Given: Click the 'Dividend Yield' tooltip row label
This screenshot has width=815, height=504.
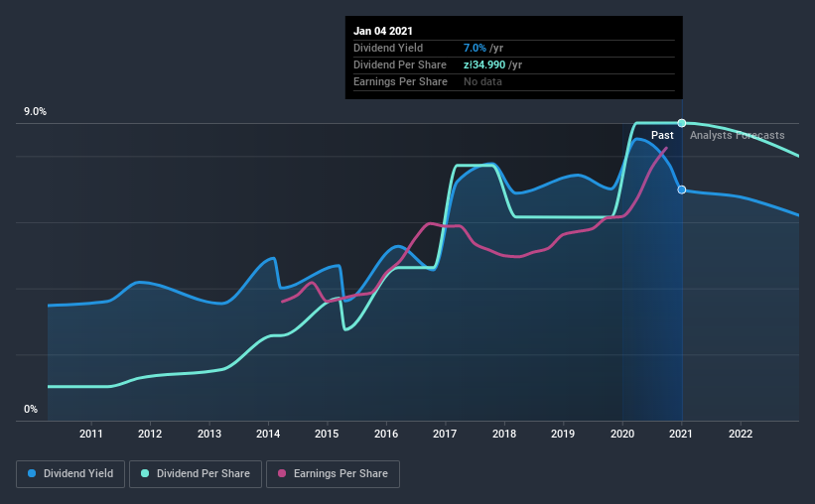Looking at the screenshot, I should [x=388, y=48].
